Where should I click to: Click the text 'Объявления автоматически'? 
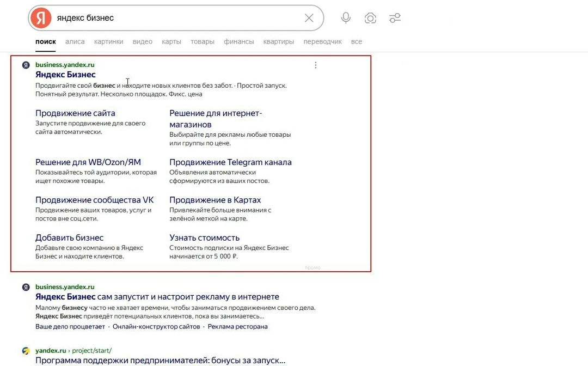[x=213, y=172]
